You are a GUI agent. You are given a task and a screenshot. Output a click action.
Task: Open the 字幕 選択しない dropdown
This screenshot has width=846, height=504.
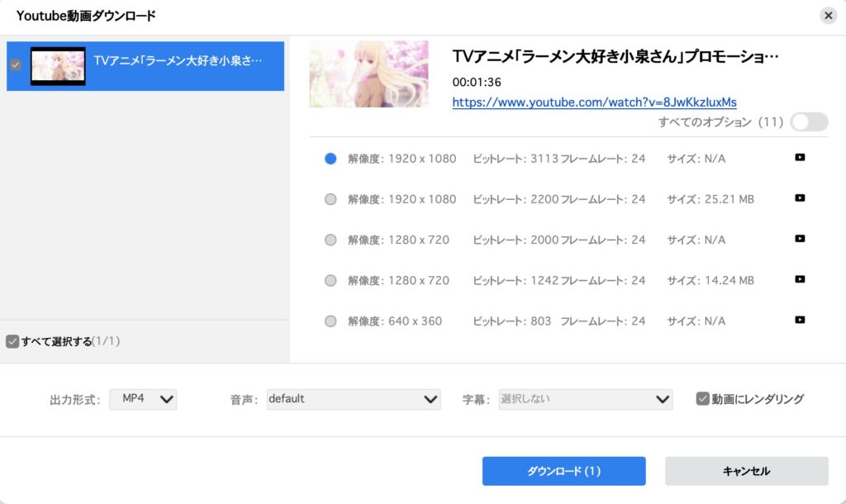(586, 399)
